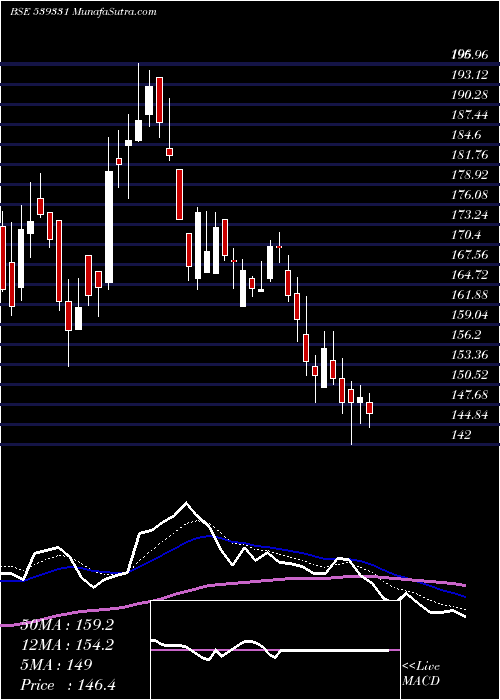Click the 50MA : 159.2 legend
Screen dimensions: 500x700
pyautogui.click(x=67, y=625)
